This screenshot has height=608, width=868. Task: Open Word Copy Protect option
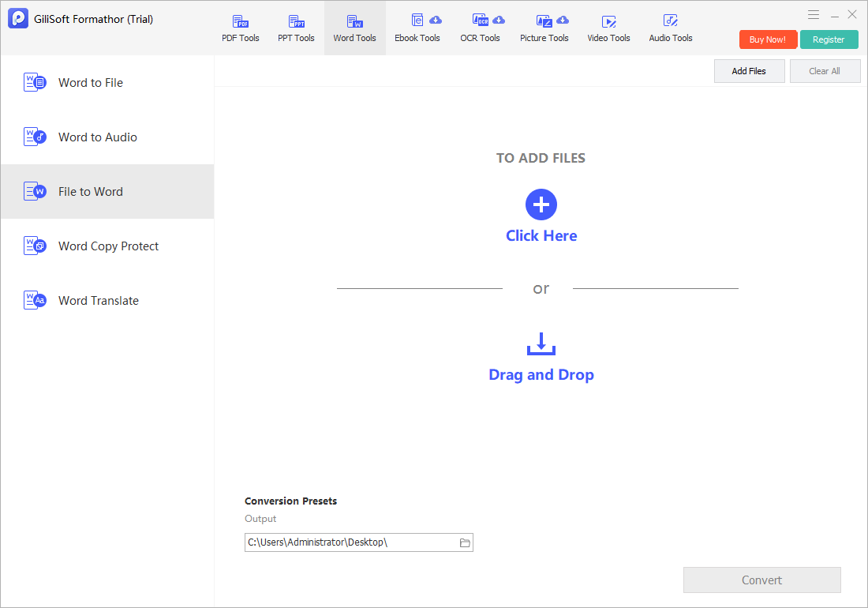tap(107, 246)
